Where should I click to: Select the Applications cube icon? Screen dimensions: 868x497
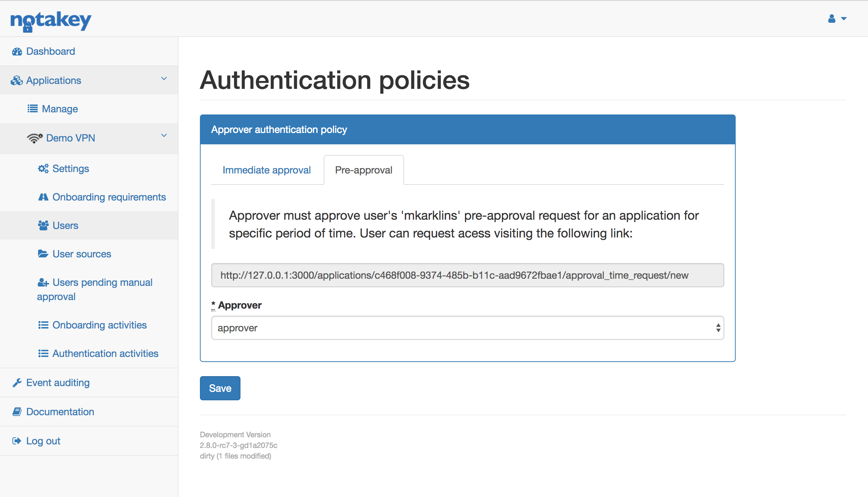[17, 80]
